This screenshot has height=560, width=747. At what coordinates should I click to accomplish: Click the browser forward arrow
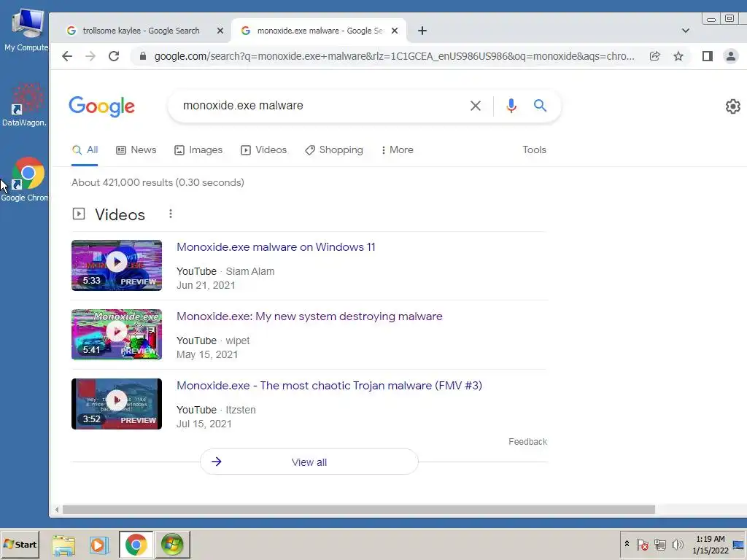(x=90, y=56)
